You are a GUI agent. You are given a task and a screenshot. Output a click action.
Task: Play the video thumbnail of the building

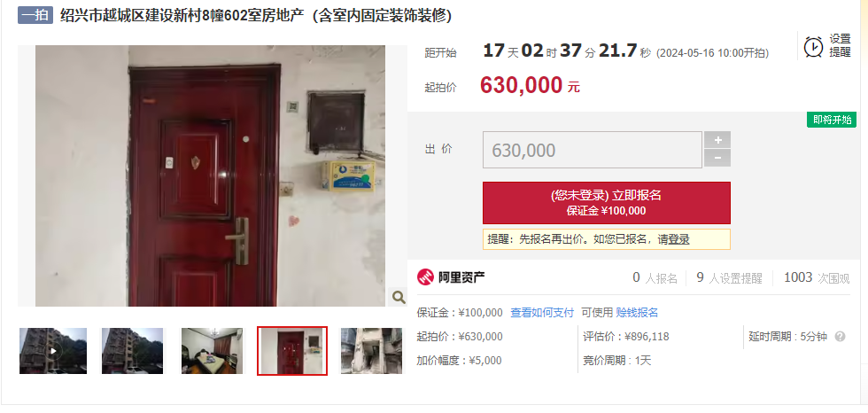tap(53, 350)
